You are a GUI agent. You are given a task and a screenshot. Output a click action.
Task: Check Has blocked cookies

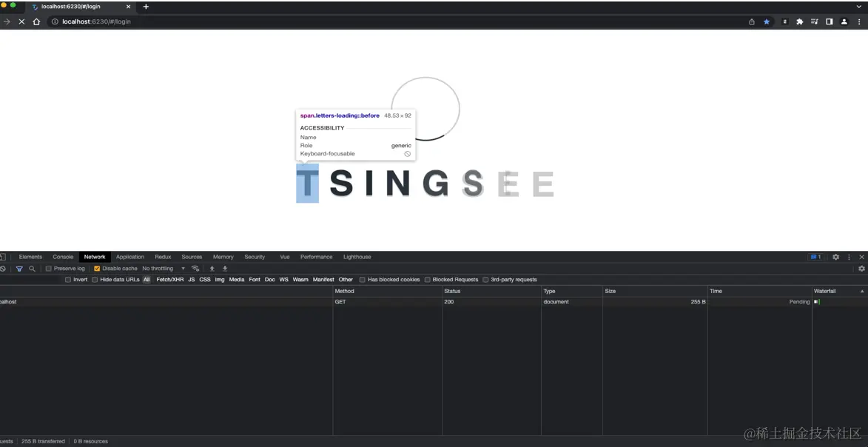click(362, 280)
